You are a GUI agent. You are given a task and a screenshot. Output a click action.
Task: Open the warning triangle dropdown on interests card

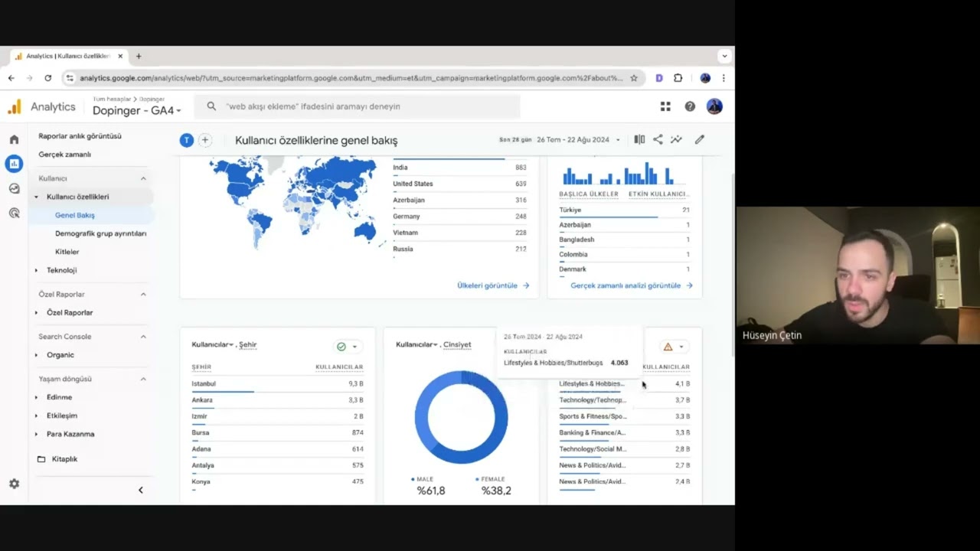[x=674, y=347]
